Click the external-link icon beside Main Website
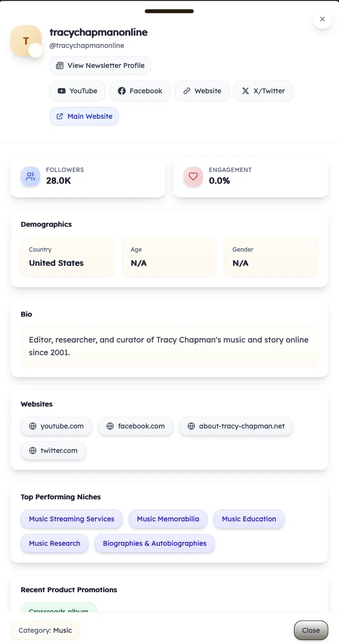 [x=59, y=116]
